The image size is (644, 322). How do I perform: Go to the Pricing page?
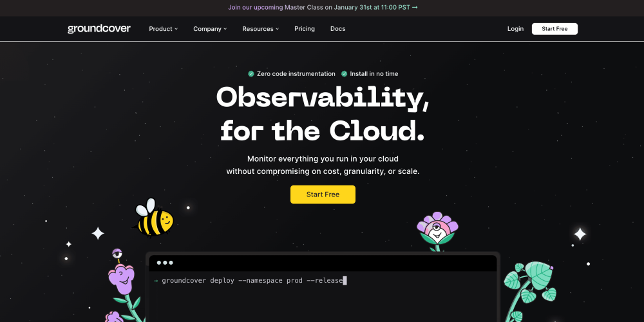tap(305, 29)
